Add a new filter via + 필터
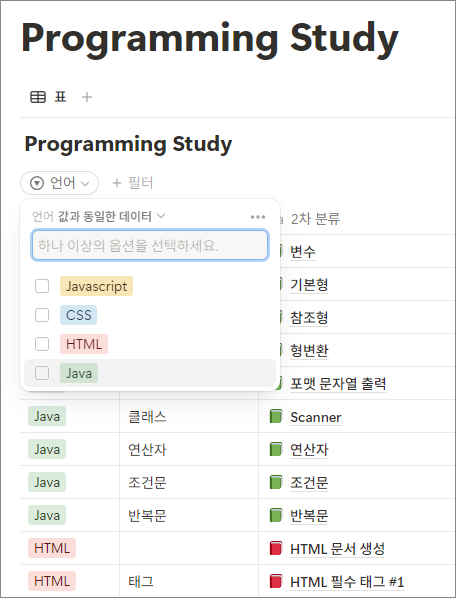The height and width of the screenshot is (598, 456). [133, 183]
